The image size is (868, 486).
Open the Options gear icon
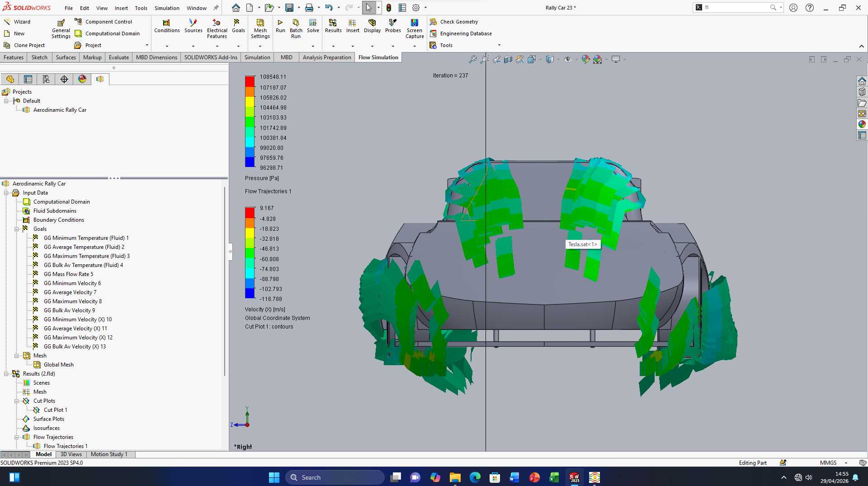coord(416,8)
